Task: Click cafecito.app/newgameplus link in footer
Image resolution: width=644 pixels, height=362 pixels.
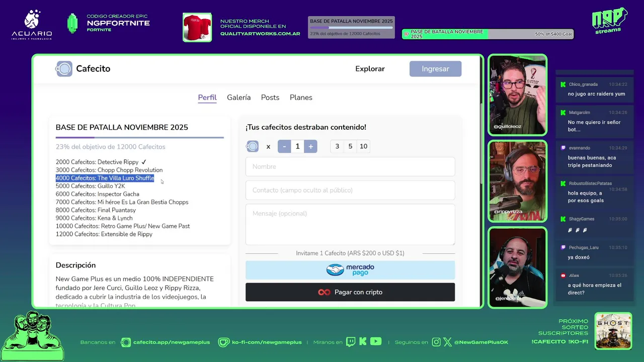Action: pyautogui.click(x=172, y=342)
